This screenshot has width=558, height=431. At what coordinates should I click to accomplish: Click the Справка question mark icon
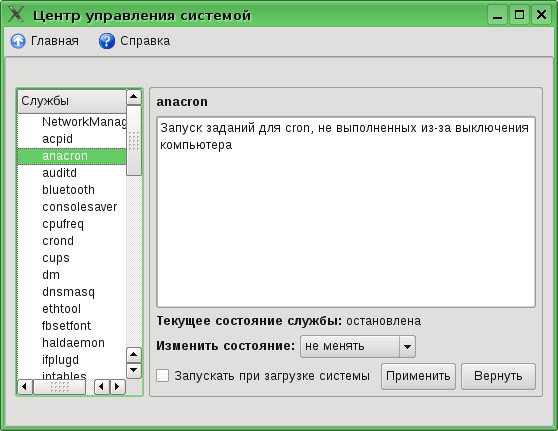pos(107,41)
